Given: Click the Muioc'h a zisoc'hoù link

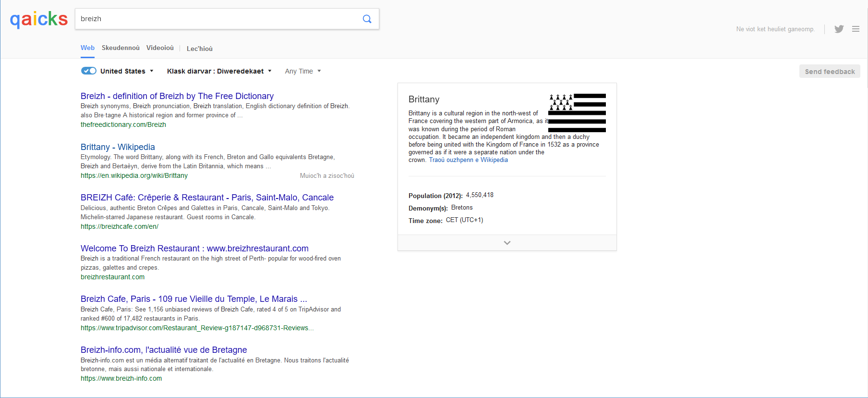Looking at the screenshot, I should pyautogui.click(x=327, y=176).
